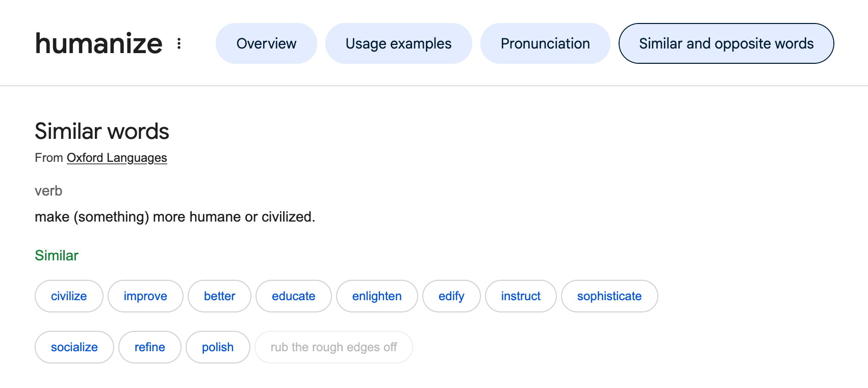The height and width of the screenshot is (388, 868).
Task: Follow the Oxford Languages link
Action: pyautogui.click(x=117, y=158)
